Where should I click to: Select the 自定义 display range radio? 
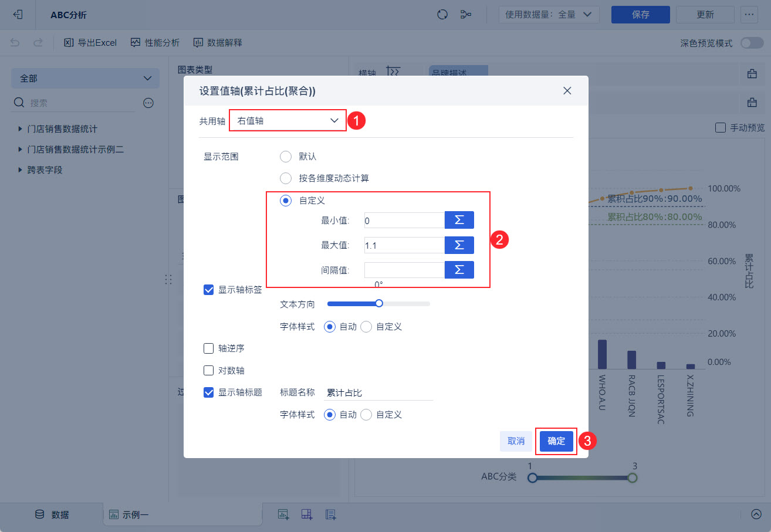click(x=286, y=200)
